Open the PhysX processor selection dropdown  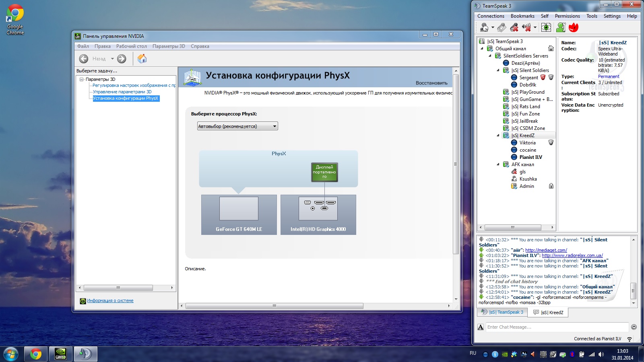tap(237, 126)
